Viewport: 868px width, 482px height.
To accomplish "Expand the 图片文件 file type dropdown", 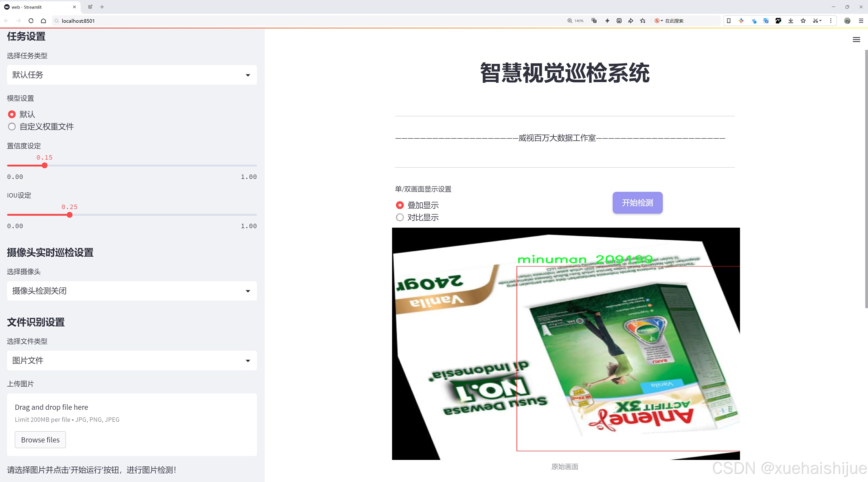I will [x=132, y=360].
